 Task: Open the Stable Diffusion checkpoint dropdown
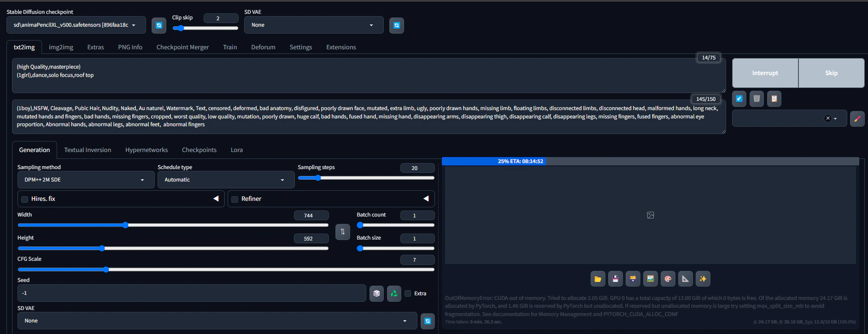[76, 25]
